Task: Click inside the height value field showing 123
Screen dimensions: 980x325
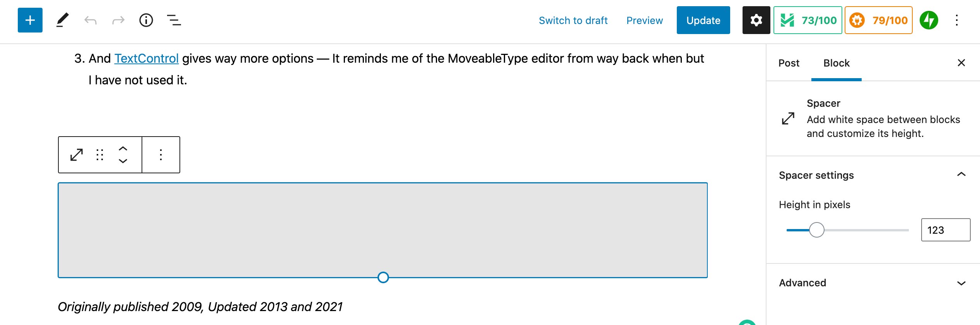Action: tap(946, 229)
